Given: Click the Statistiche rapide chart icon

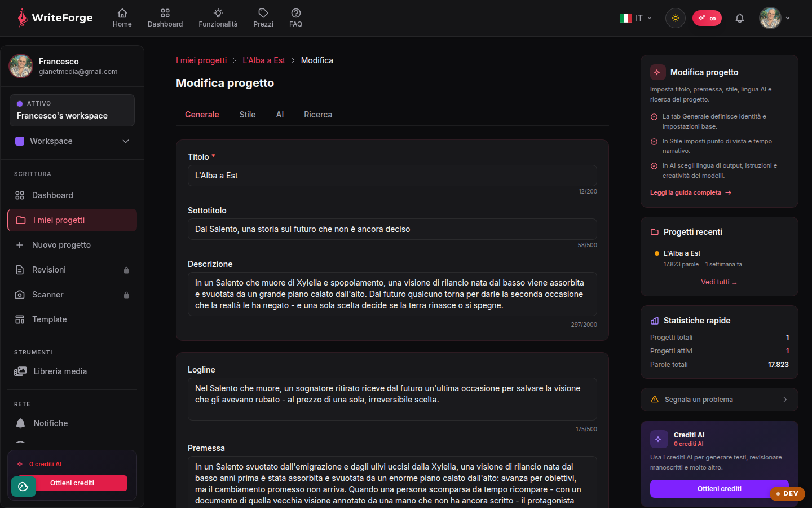Looking at the screenshot, I should pyautogui.click(x=655, y=321).
